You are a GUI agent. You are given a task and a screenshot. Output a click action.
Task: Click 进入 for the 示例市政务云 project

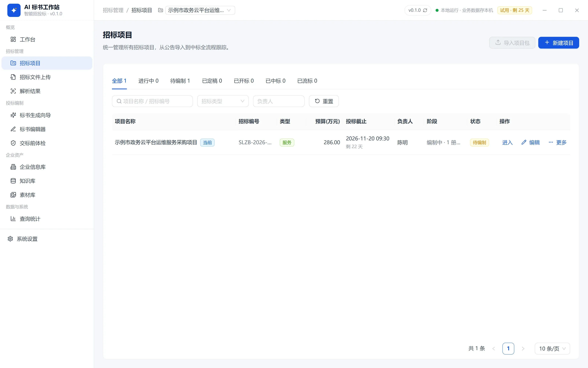[507, 142]
